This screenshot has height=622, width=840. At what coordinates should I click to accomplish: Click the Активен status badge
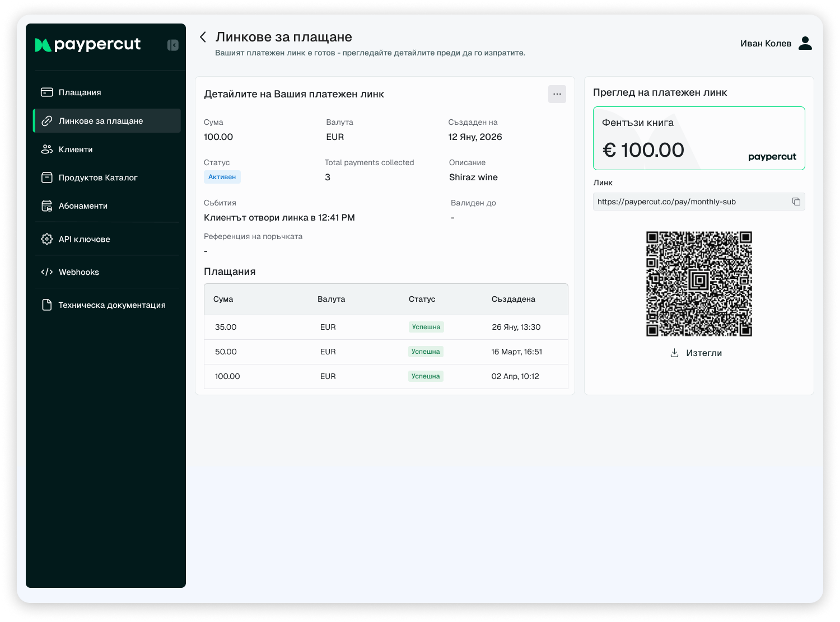click(x=222, y=177)
